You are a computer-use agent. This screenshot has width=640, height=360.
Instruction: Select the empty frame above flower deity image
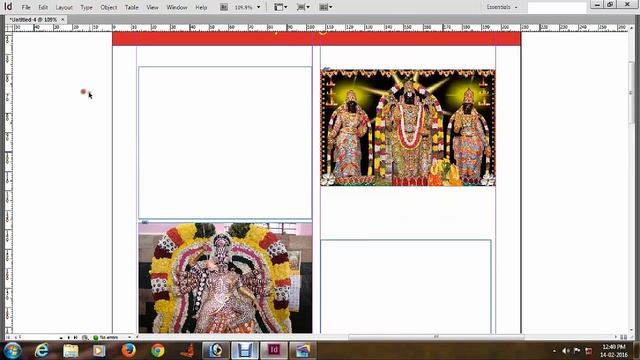(225, 143)
